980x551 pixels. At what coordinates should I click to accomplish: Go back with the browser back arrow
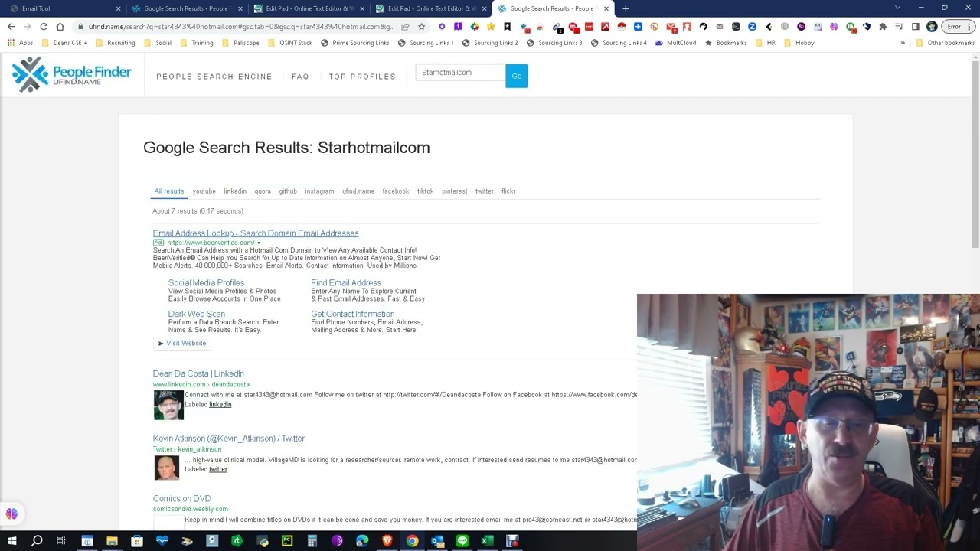[11, 27]
